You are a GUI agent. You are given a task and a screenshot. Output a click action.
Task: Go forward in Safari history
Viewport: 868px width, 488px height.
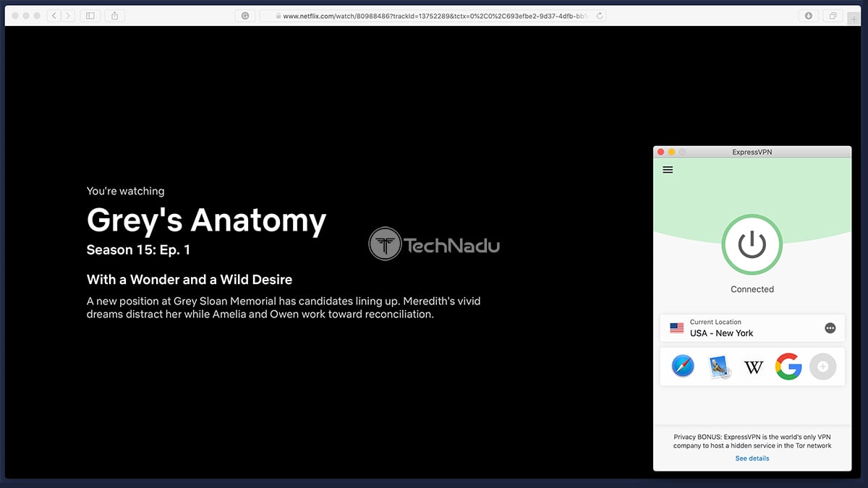pos(67,15)
